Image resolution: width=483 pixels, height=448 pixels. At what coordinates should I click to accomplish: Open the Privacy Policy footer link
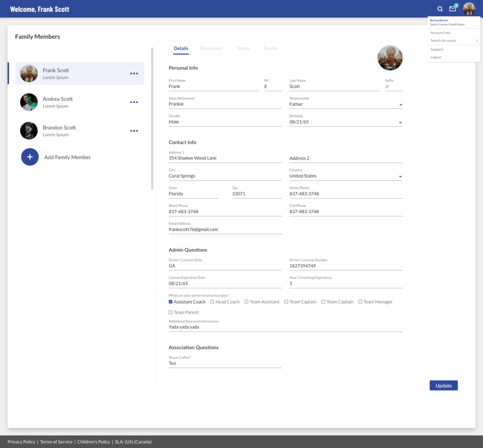coord(21,442)
